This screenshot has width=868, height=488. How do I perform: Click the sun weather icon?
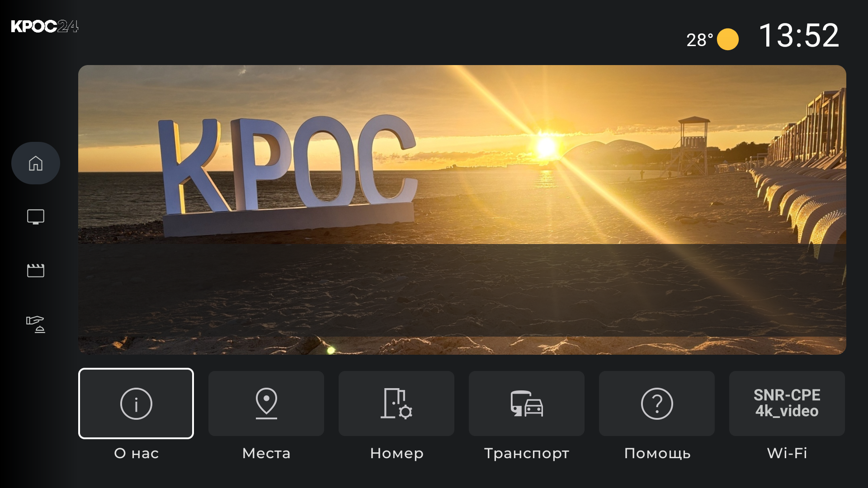point(728,39)
